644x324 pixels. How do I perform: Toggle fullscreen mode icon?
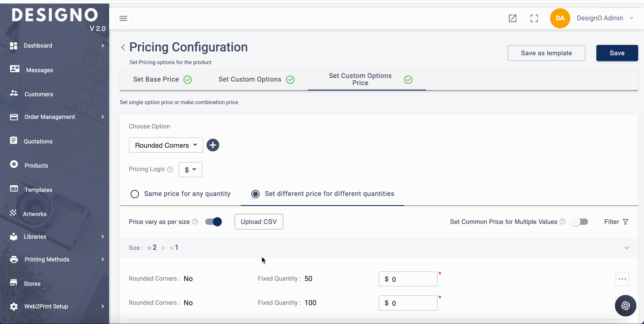click(534, 18)
